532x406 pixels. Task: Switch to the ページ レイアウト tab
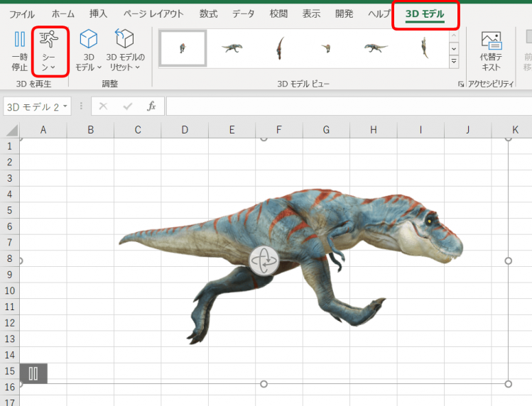click(153, 14)
